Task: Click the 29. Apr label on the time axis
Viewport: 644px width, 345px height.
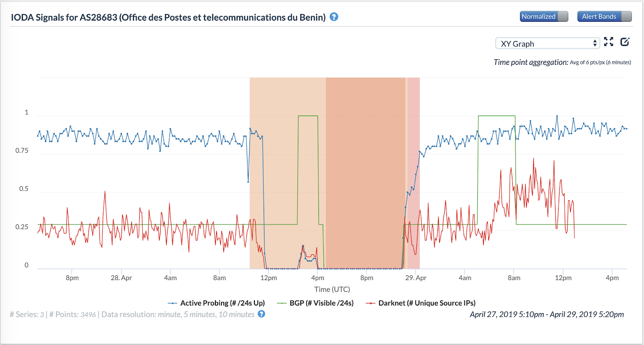Action: tap(416, 278)
